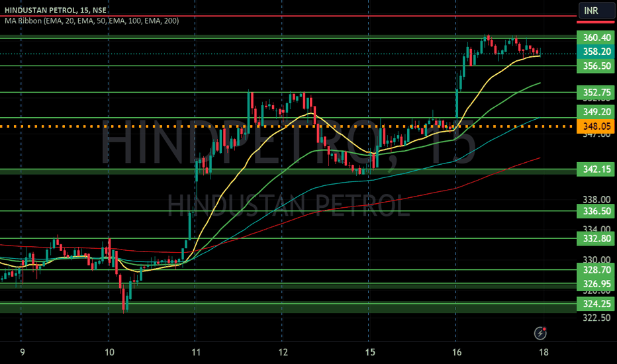Select the orange dotted 348.05 horizontal line
Image resolution: width=617 pixels, height=364 pixels.
click(x=287, y=126)
